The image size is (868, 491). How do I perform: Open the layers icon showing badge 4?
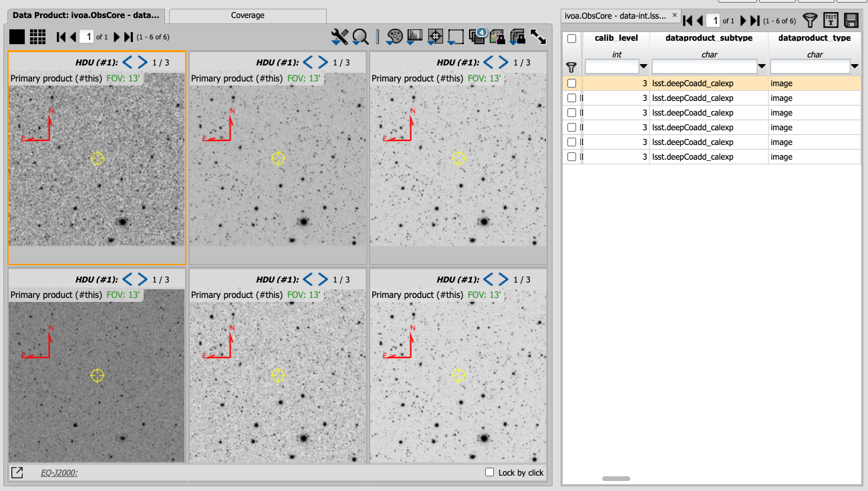click(477, 35)
